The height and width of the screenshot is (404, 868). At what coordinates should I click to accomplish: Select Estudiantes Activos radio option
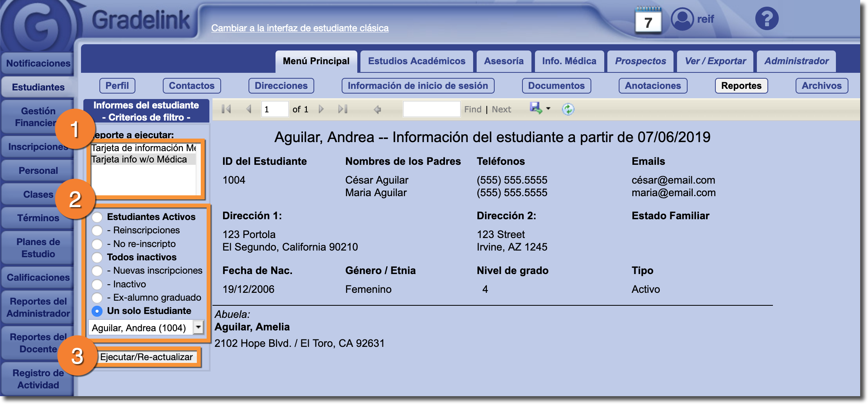click(97, 217)
